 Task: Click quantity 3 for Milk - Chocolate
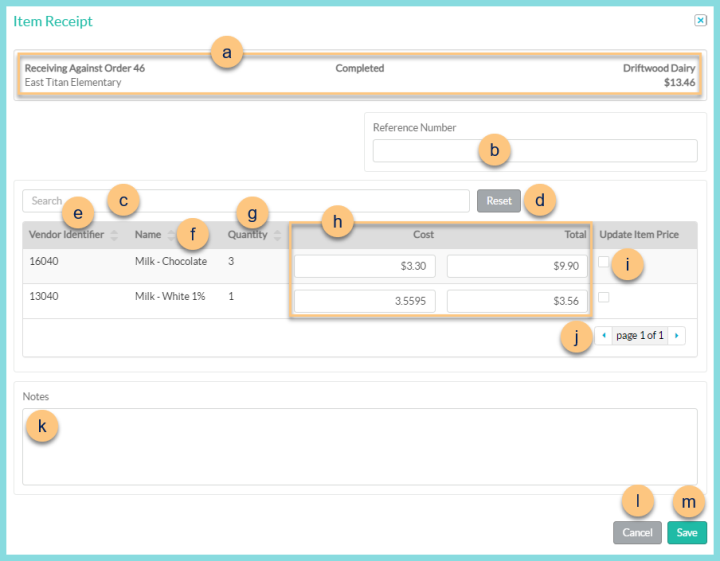(x=231, y=261)
